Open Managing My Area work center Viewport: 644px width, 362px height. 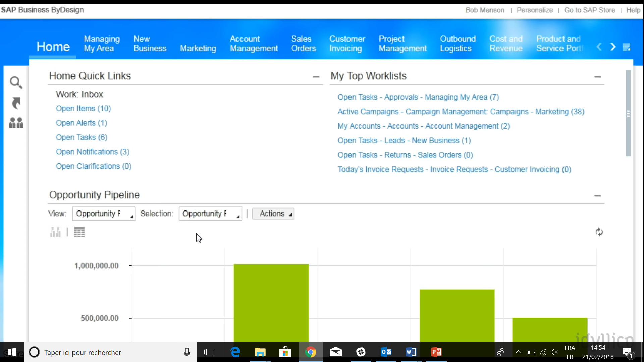[102, 44]
